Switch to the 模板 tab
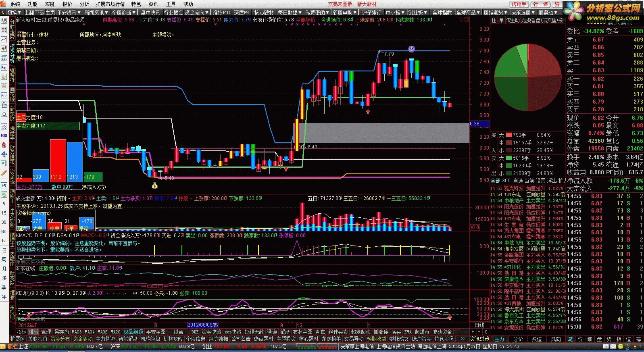644x352 pixels. coord(34,332)
